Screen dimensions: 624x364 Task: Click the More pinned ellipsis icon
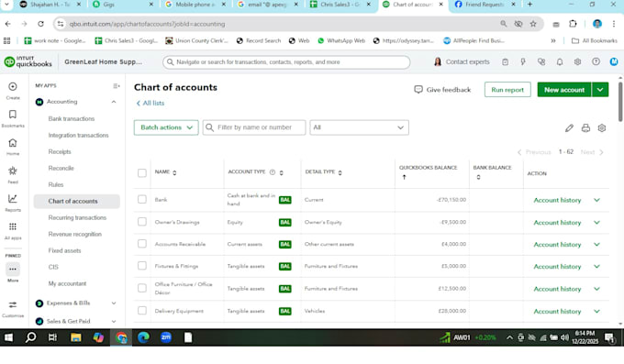pyautogui.click(x=13, y=270)
